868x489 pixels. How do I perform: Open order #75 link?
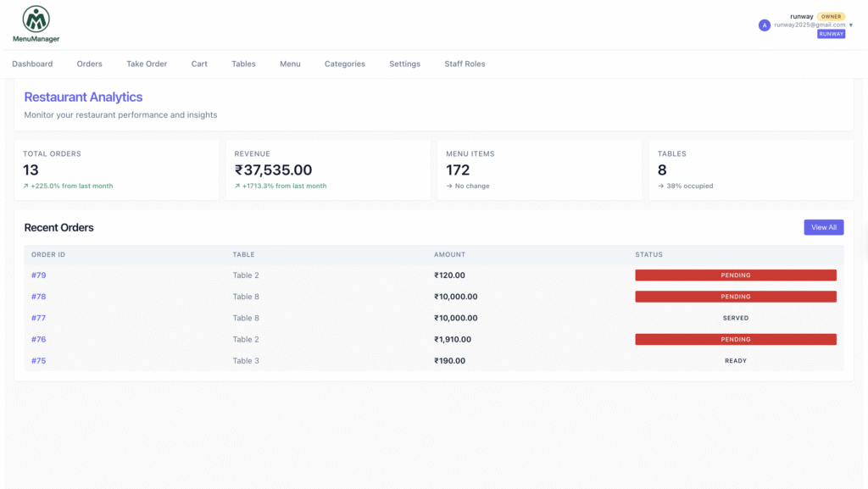39,361
